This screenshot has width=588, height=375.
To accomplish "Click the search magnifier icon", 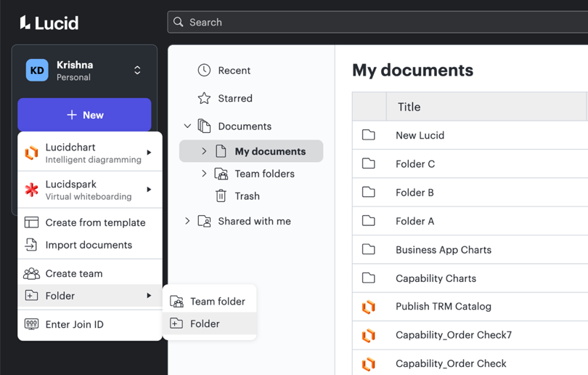I will click(x=179, y=22).
